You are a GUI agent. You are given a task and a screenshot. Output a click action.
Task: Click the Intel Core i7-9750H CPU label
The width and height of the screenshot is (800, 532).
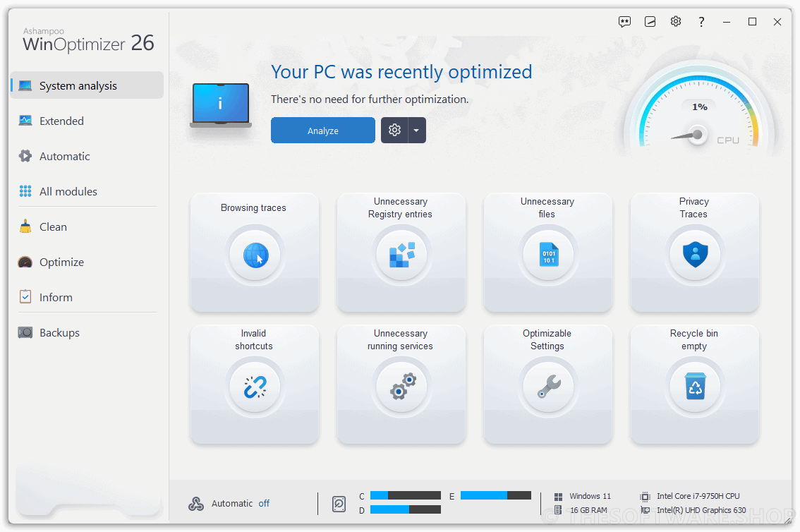(x=698, y=496)
